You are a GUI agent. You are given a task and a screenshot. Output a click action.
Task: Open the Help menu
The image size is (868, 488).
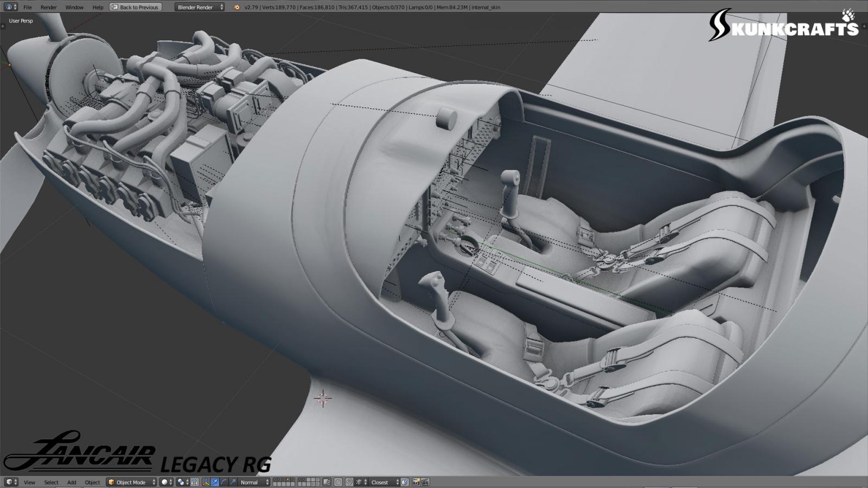coord(98,7)
